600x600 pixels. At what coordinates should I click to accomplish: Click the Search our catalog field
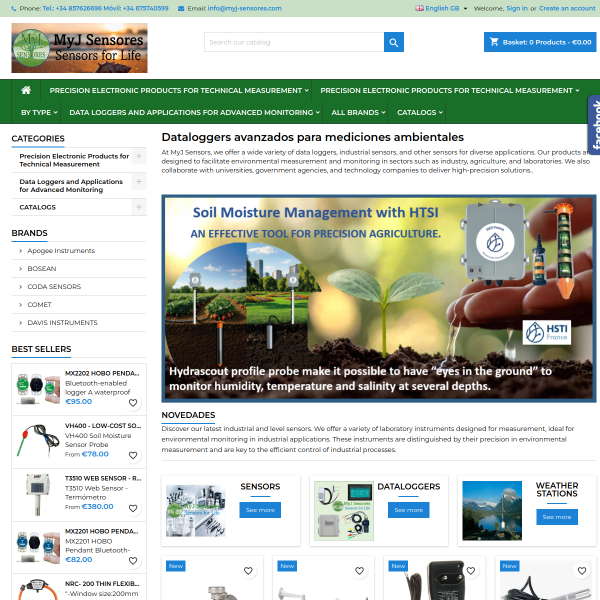pos(294,42)
